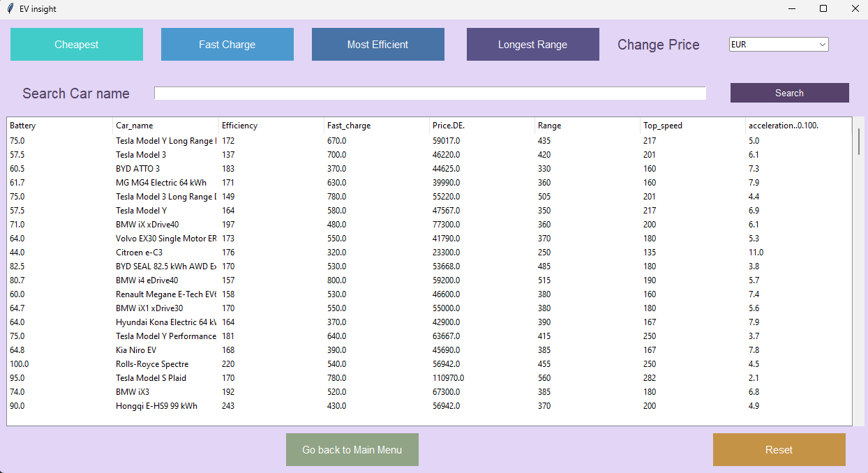Click price cell 23300.0
Image resolution: width=868 pixels, height=473 pixels.
point(446,253)
